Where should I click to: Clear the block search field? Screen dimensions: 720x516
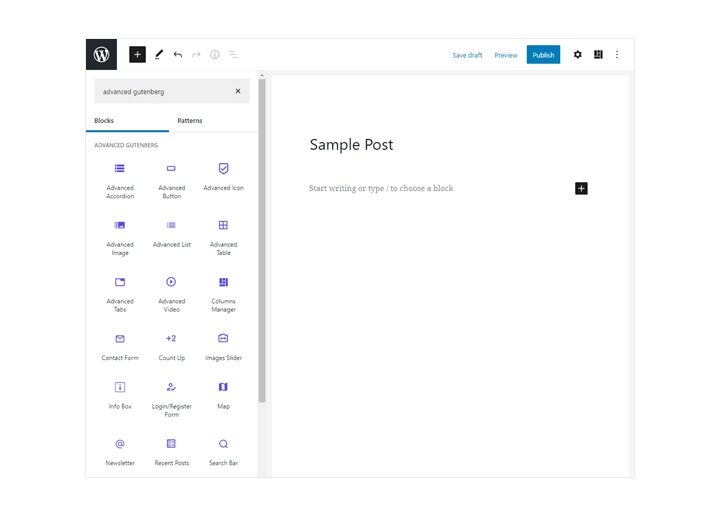[238, 91]
